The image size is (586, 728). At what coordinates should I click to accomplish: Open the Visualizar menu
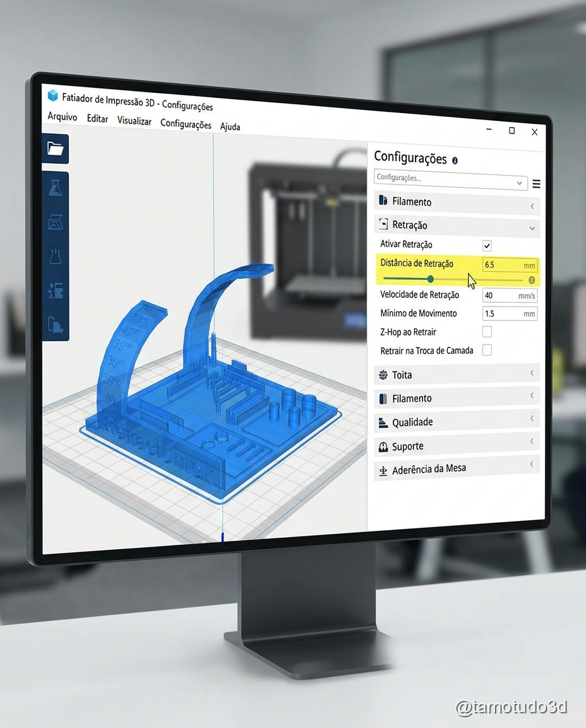(x=134, y=121)
